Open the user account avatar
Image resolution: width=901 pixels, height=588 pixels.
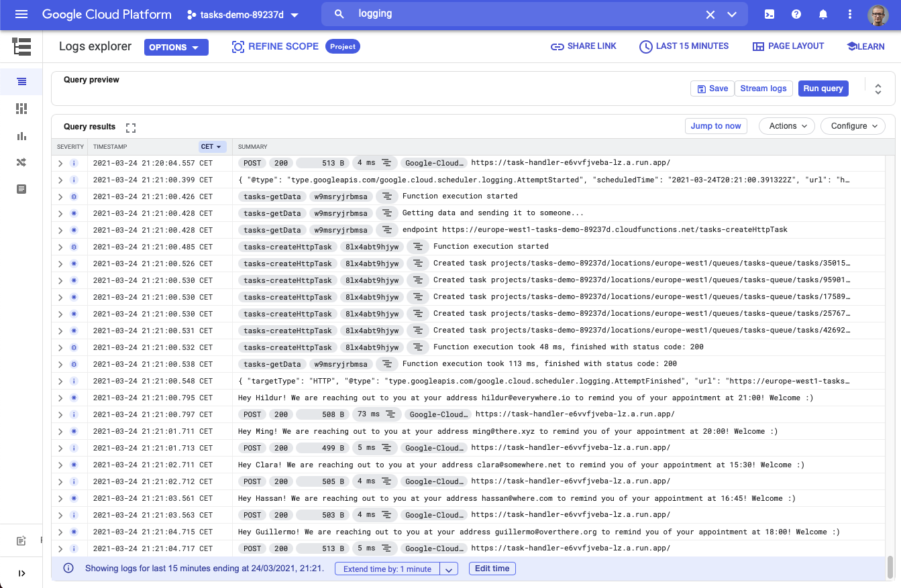(x=878, y=15)
